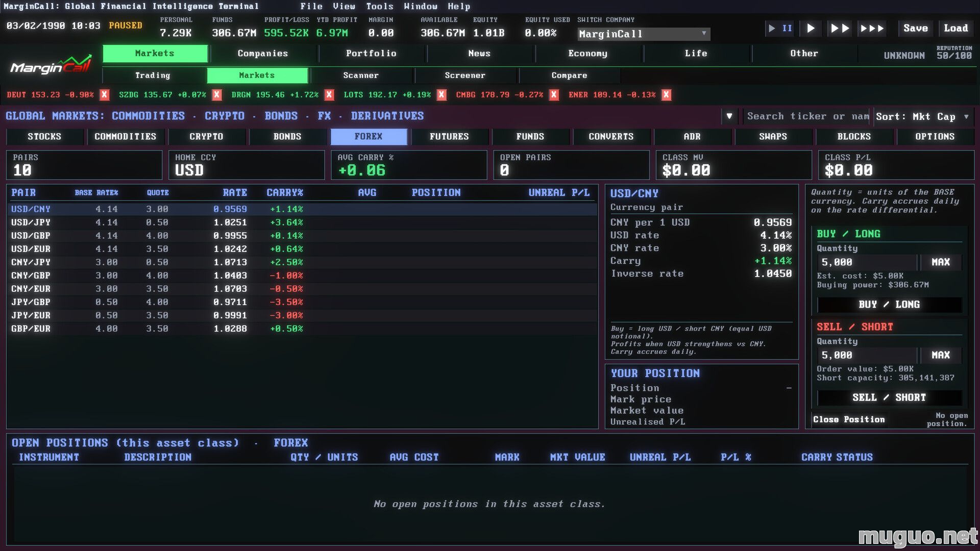Image resolution: width=980 pixels, height=551 pixels.
Task: Set game speed to double fast-forward
Action: 840,28
